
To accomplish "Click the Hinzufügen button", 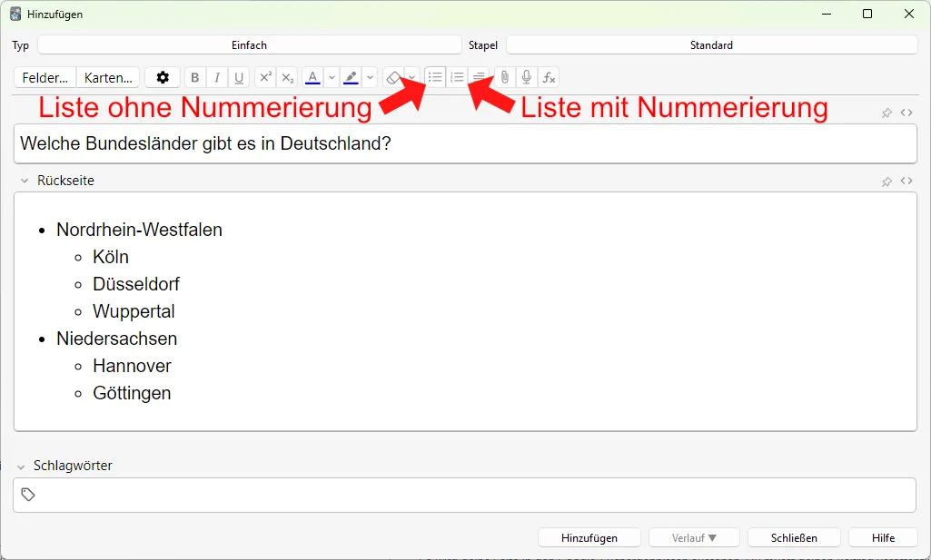I will (589, 538).
